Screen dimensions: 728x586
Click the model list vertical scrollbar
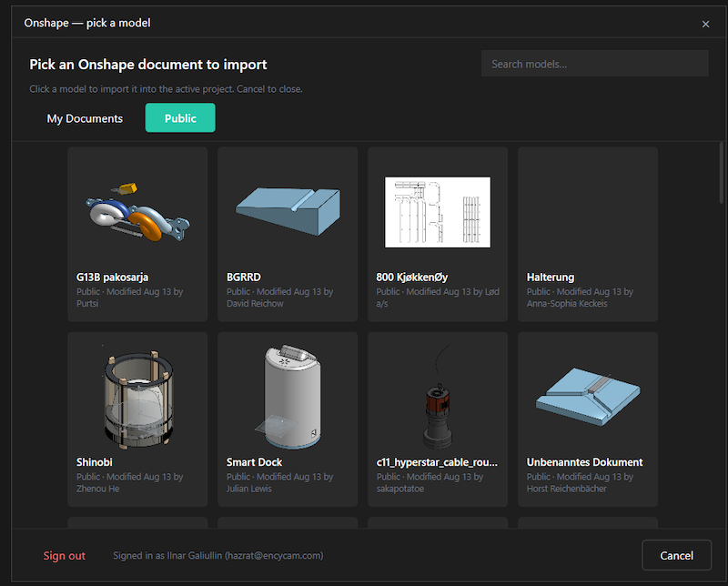[x=721, y=173]
